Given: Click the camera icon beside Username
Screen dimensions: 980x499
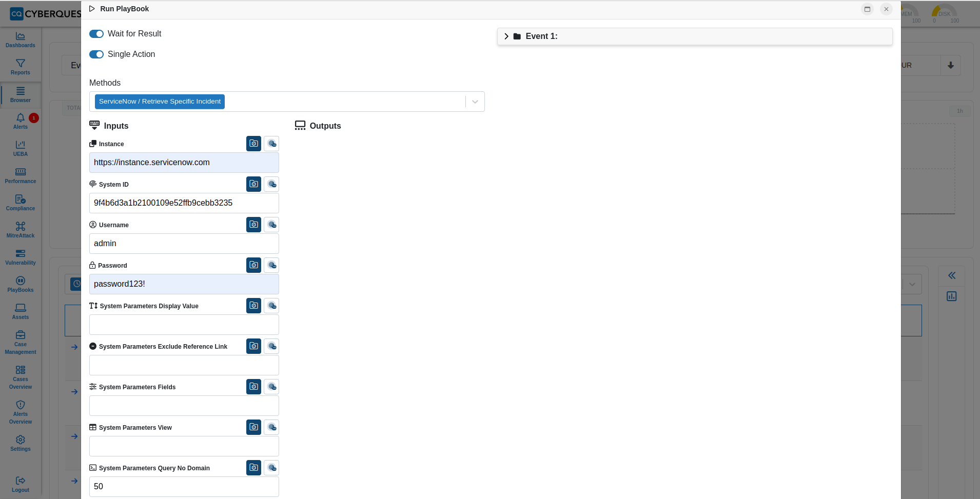Looking at the screenshot, I should tap(253, 225).
